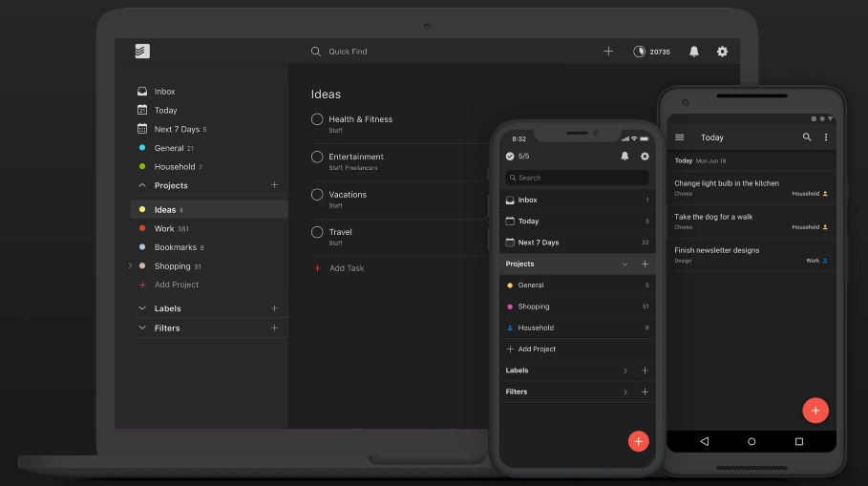Open the hamburger menu on the Android phone
The height and width of the screenshot is (486, 868).
pyautogui.click(x=679, y=137)
